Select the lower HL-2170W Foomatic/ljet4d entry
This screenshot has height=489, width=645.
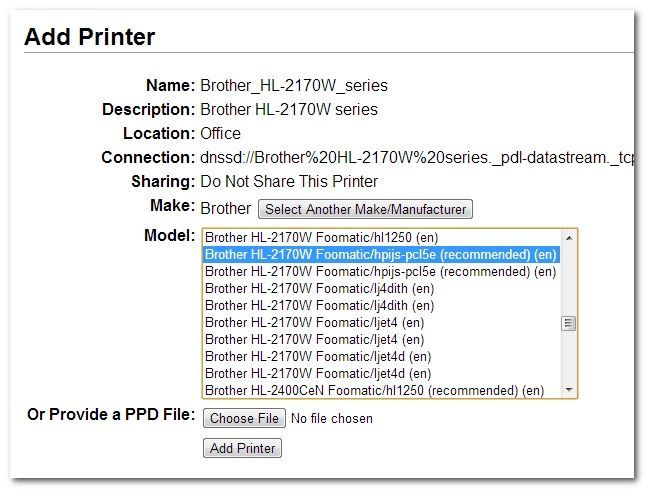pos(381,373)
